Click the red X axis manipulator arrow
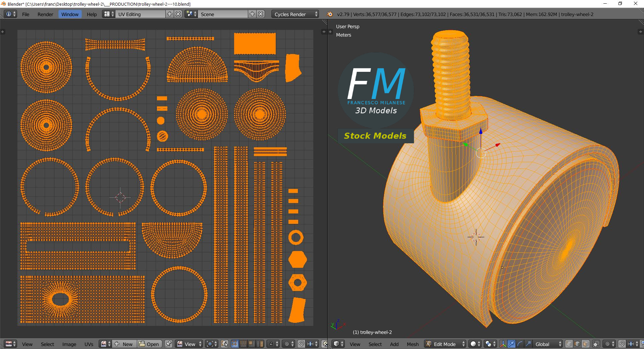Image resolution: width=644 pixels, height=349 pixels. [497, 145]
